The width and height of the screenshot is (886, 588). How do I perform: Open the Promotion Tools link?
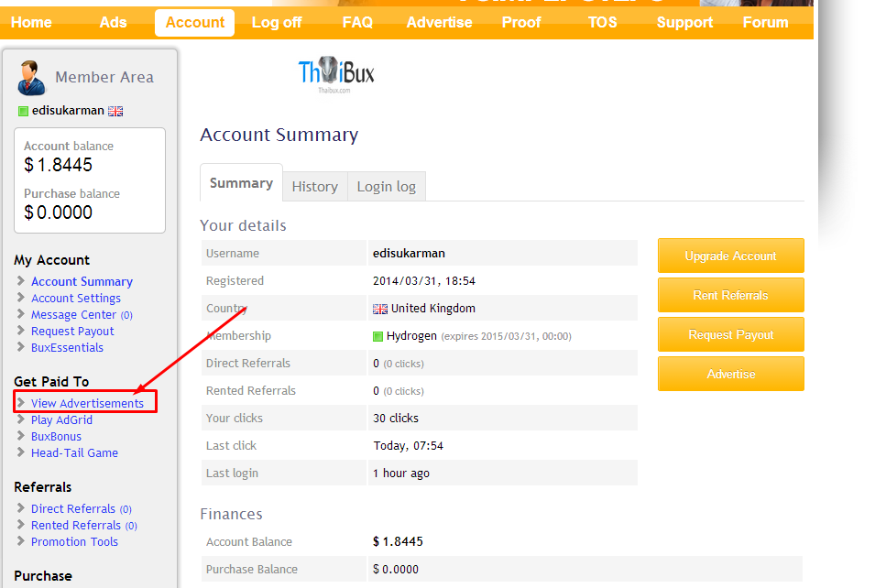[74, 541]
